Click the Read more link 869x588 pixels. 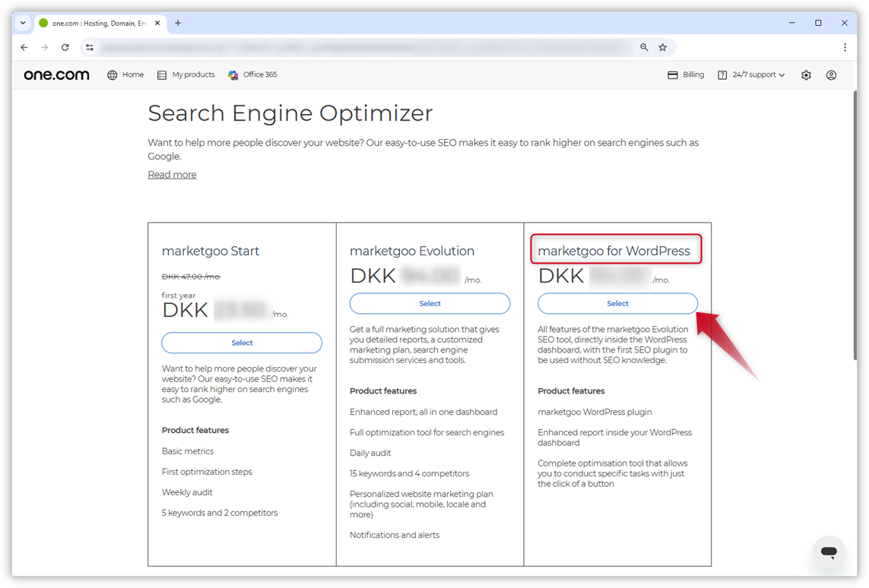[172, 175]
